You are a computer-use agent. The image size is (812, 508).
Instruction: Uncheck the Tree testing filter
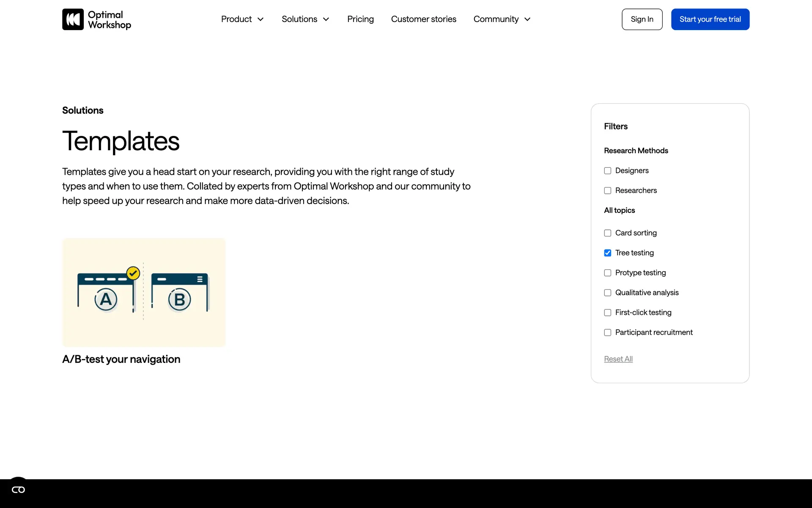(608, 253)
